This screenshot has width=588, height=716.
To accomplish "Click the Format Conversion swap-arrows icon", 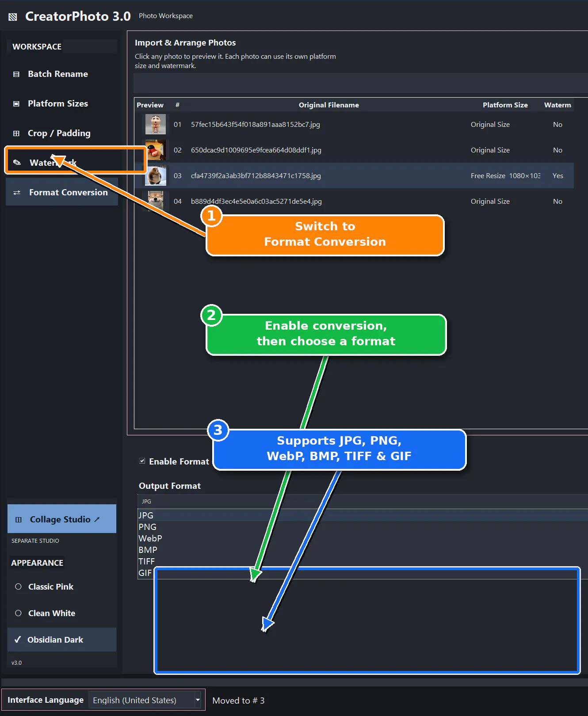I will pos(17,193).
